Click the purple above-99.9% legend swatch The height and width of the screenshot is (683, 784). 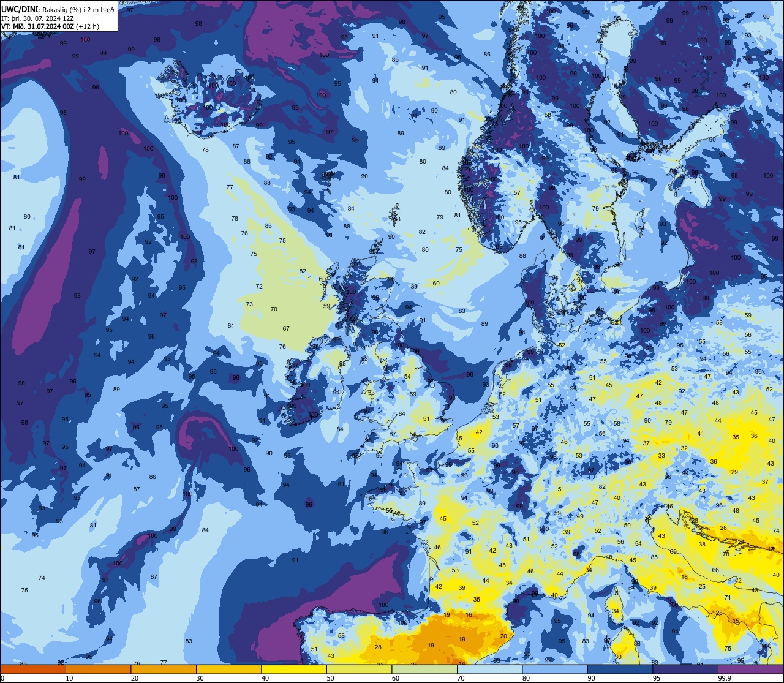pos(750,669)
